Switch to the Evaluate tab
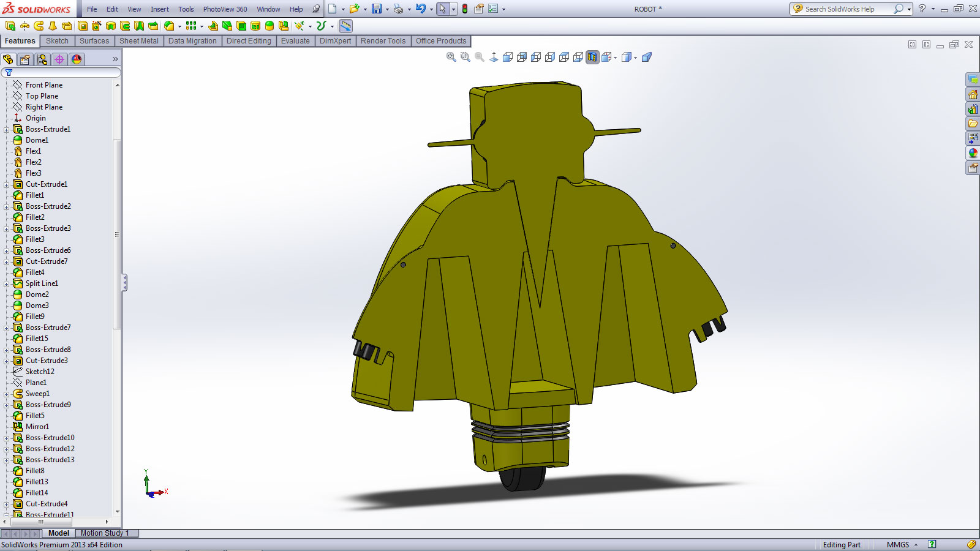Screen dimensions: 980x551 [x=295, y=41]
